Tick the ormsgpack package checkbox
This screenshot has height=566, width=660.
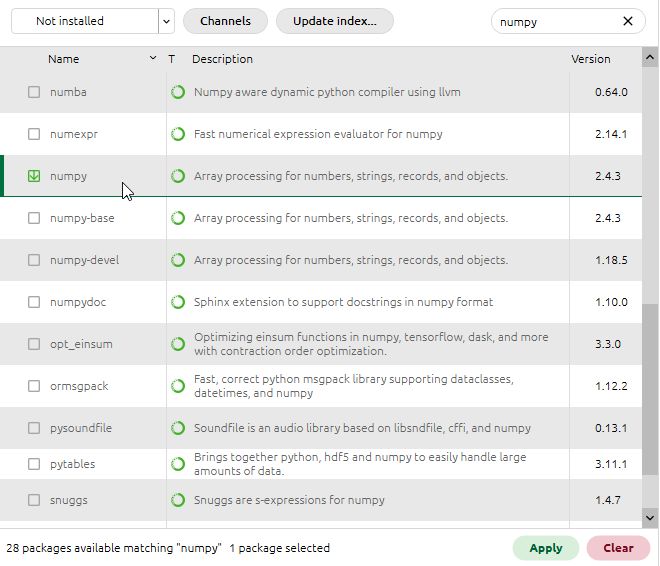34,386
